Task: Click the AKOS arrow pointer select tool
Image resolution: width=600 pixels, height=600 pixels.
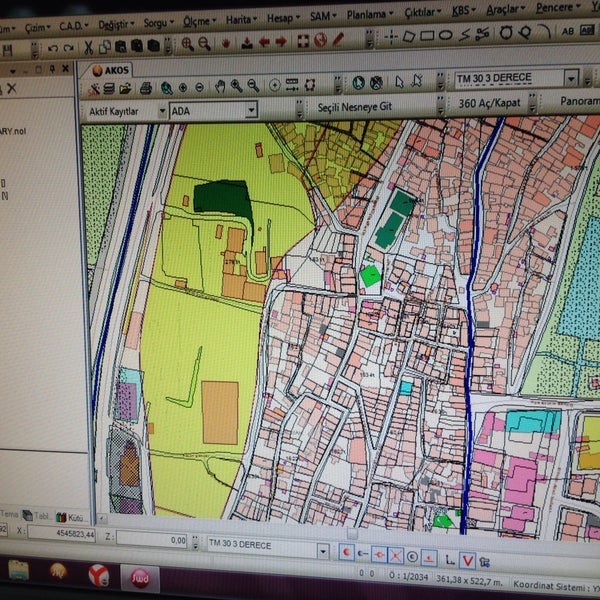Action: [x=399, y=82]
